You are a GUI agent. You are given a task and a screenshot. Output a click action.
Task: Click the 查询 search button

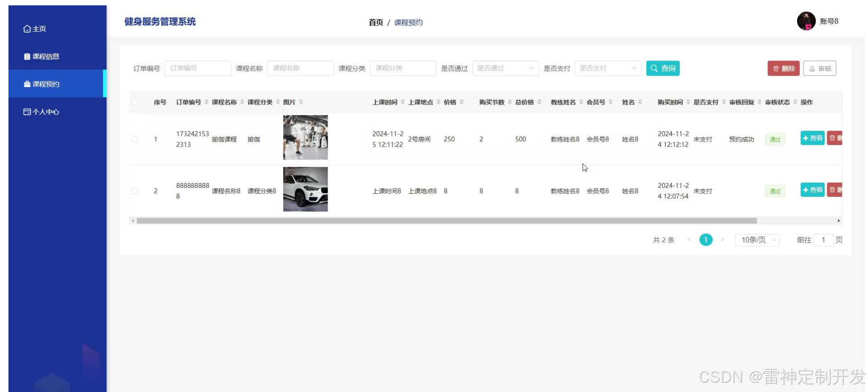tap(663, 68)
